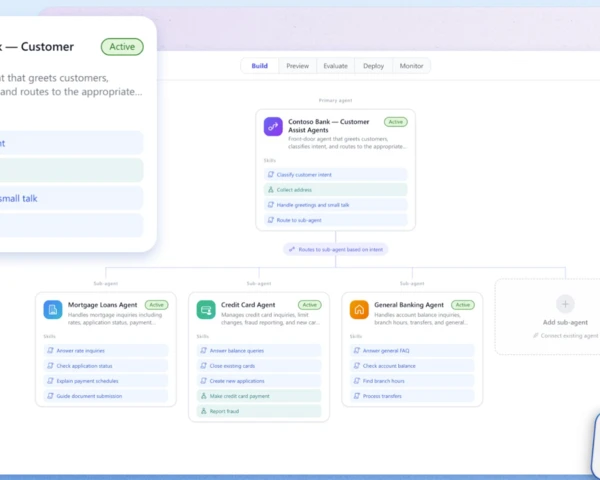Click the Route to sub-agent skill icon

coord(271,220)
